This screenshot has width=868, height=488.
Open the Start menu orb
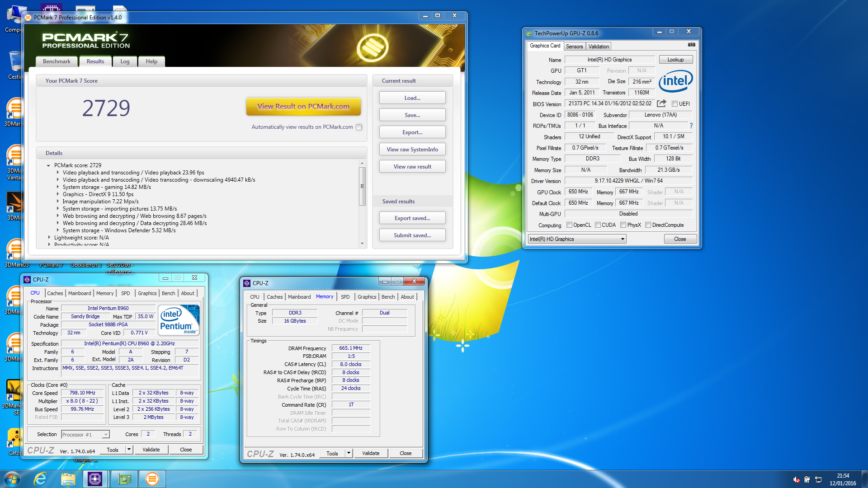coord(12,479)
